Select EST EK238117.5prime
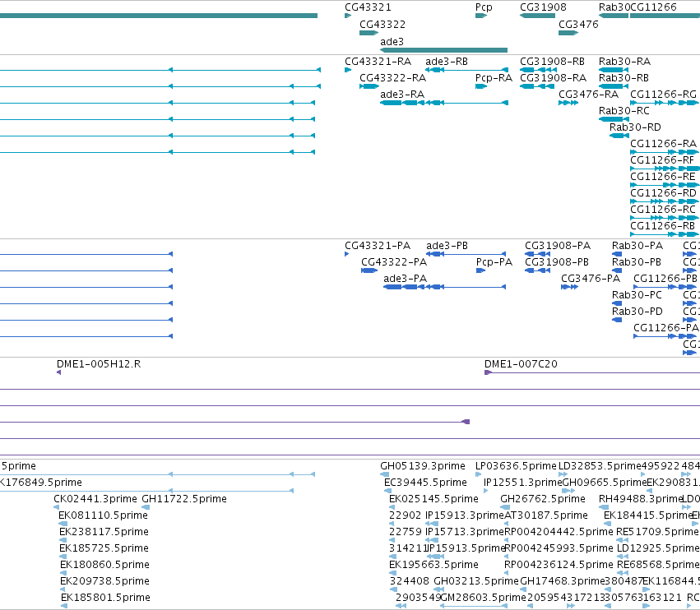 104,532
